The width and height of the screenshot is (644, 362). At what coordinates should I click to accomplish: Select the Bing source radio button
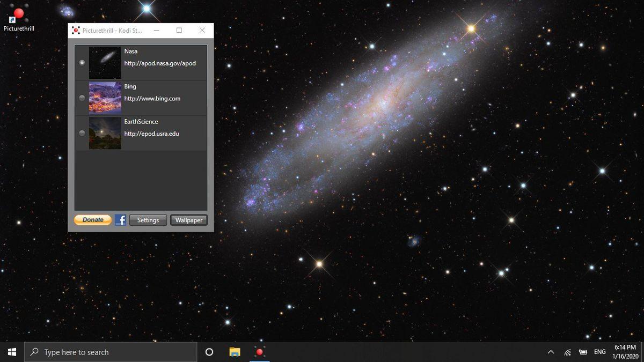(x=82, y=98)
